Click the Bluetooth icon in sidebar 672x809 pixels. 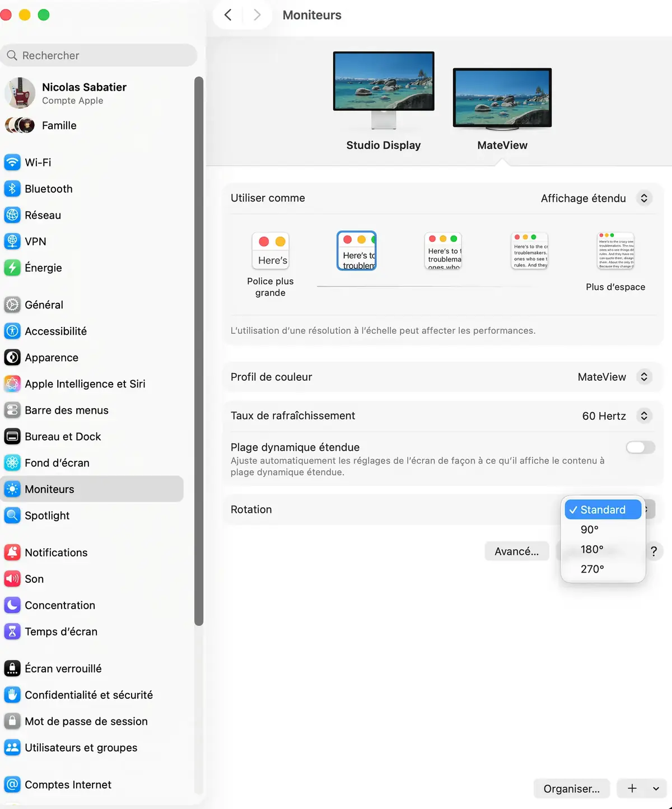[x=12, y=189]
